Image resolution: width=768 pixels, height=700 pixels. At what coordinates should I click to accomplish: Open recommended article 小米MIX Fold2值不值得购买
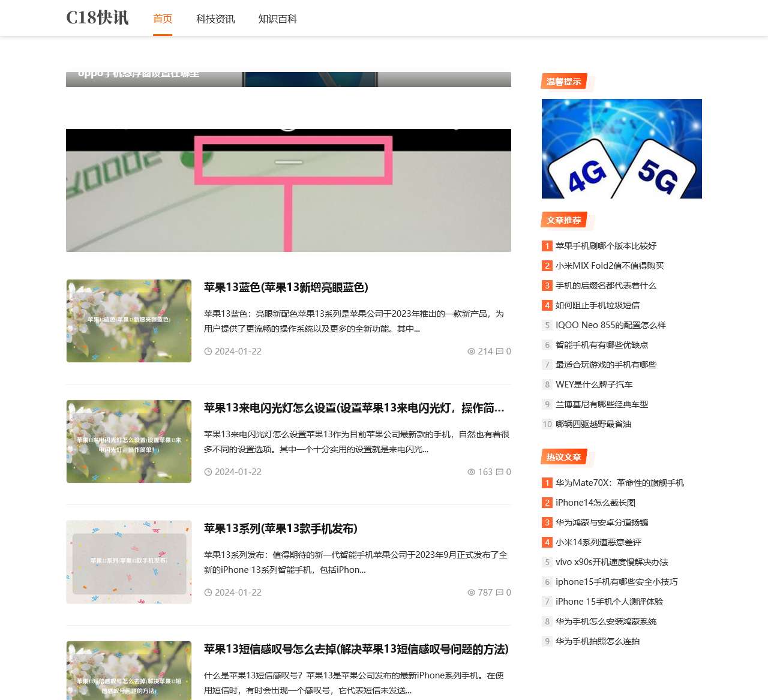610,266
